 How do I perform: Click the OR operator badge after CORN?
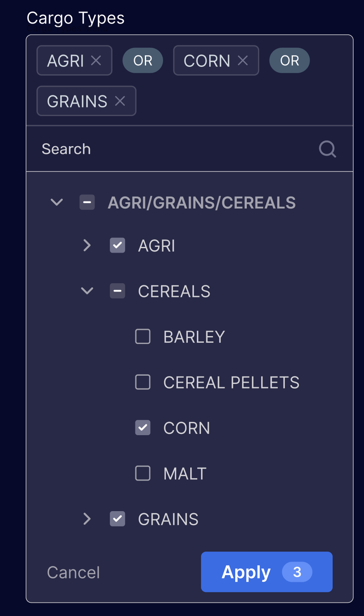tap(289, 61)
